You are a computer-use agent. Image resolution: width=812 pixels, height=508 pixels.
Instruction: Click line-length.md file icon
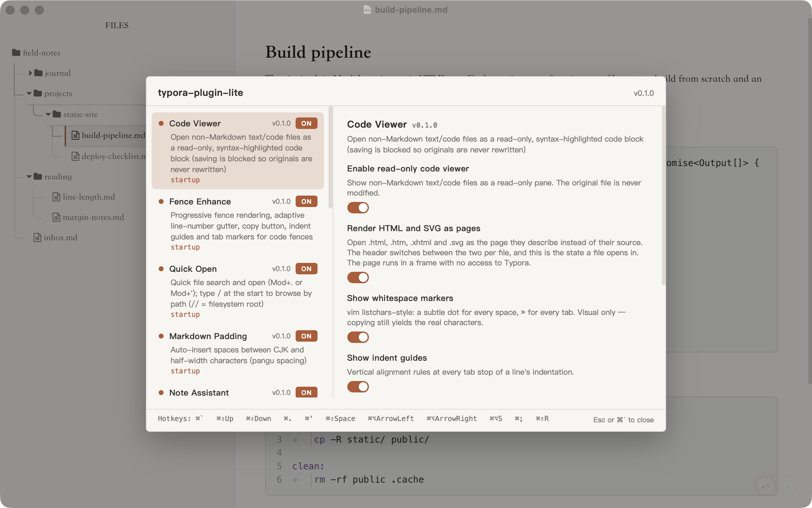pos(56,197)
